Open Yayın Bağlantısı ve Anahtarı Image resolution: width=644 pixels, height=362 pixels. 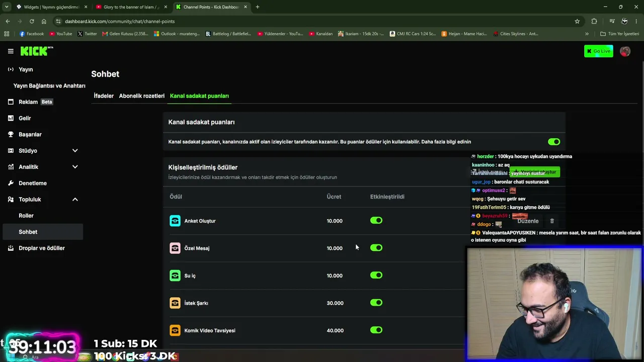(49, 85)
